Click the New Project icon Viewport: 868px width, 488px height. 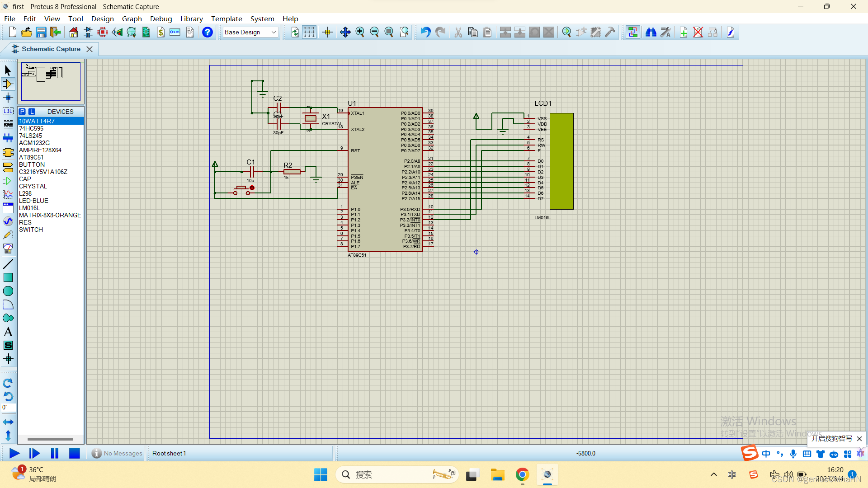click(x=12, y=32)
